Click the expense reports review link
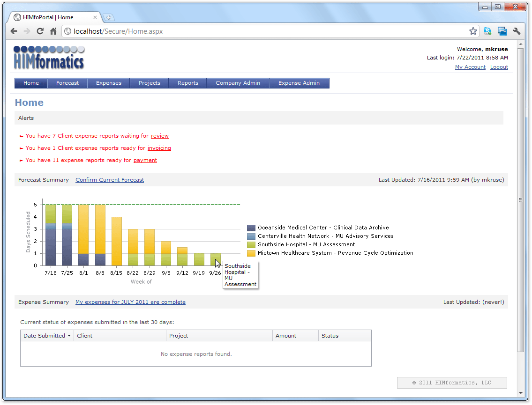 point(159,136)
